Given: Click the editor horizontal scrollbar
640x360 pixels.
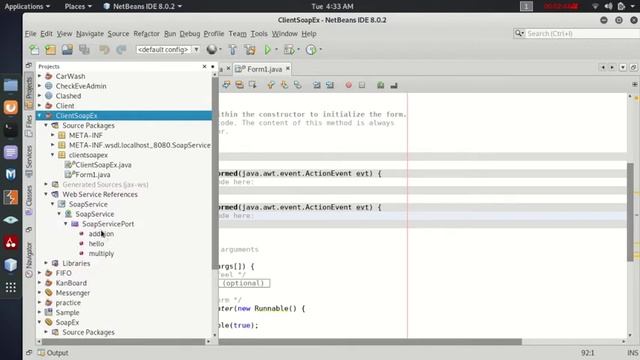Looking at the screenshot, I should tap(370, 342).
